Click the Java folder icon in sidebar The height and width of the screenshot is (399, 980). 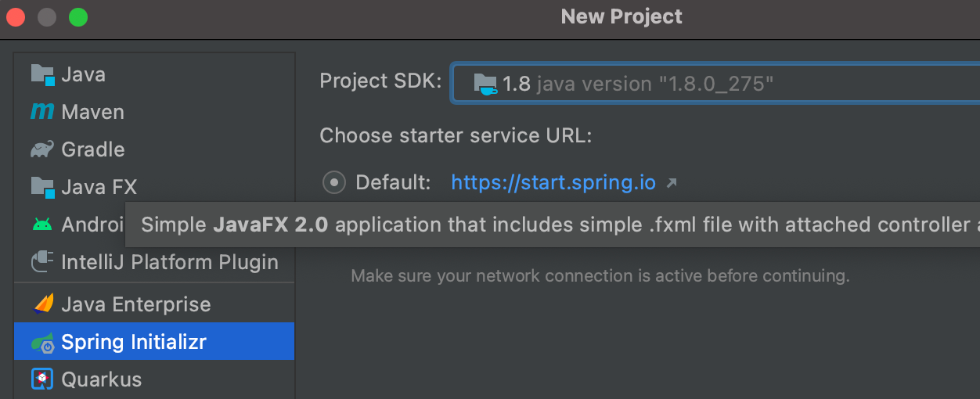(42, 75)
